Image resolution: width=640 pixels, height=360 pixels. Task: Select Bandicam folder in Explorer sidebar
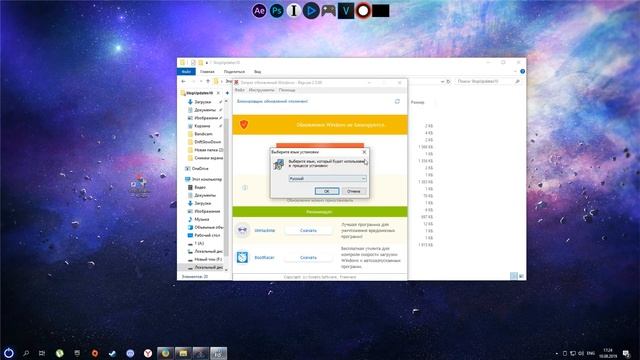[x=203, y=134]
